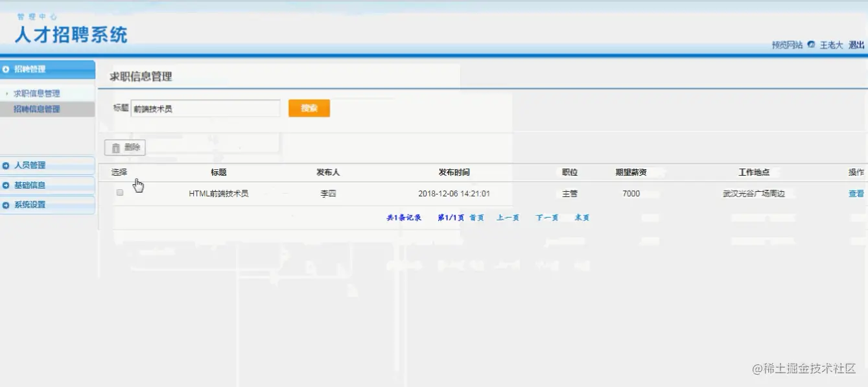Screen dimensions: 868x387
Task: Open 招聘信息管理 in sidebar
Action: 37,109
